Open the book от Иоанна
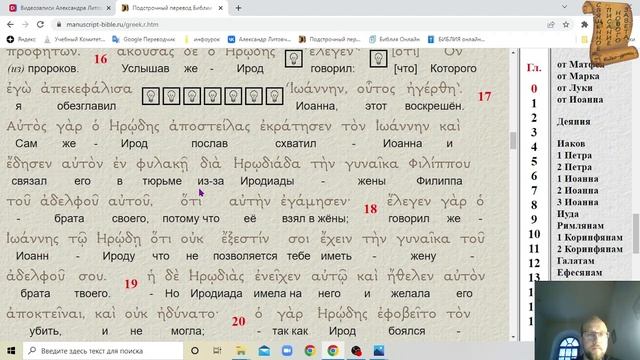640x360 pixels. point(580,100)
